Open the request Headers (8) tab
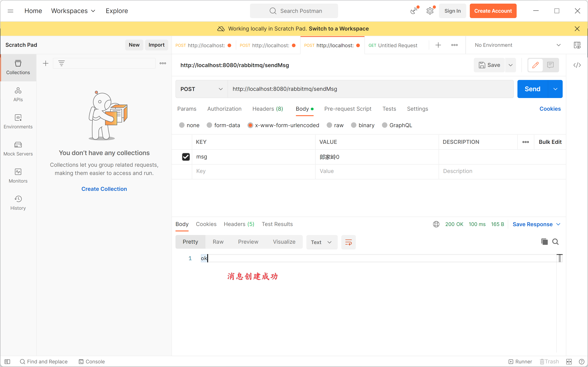The height and width of the screenshot is (367, 588). [267, 109]
